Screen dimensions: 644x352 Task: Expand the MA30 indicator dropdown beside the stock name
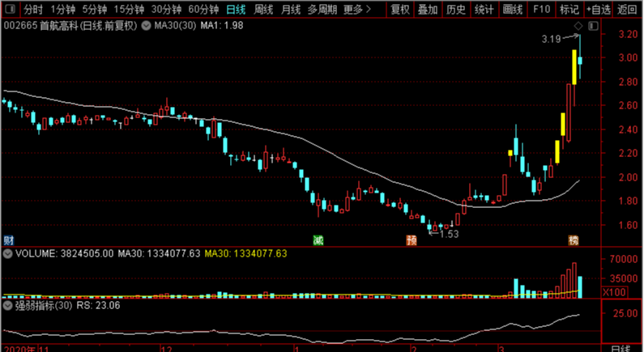point(146,26)
